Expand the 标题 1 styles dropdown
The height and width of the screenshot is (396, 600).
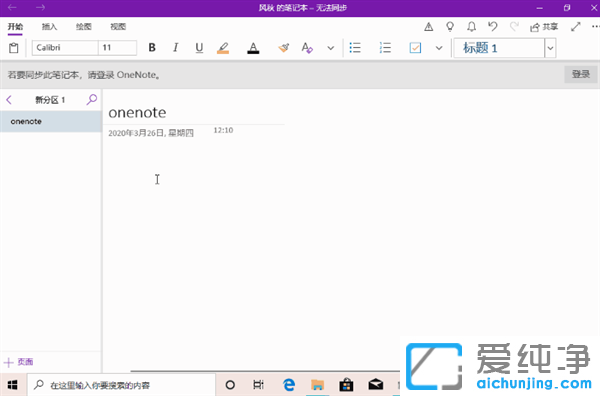[x=550, y=48]
